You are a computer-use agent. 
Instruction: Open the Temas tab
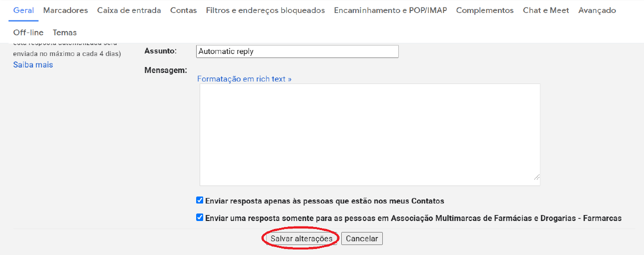tap(65, 32)
